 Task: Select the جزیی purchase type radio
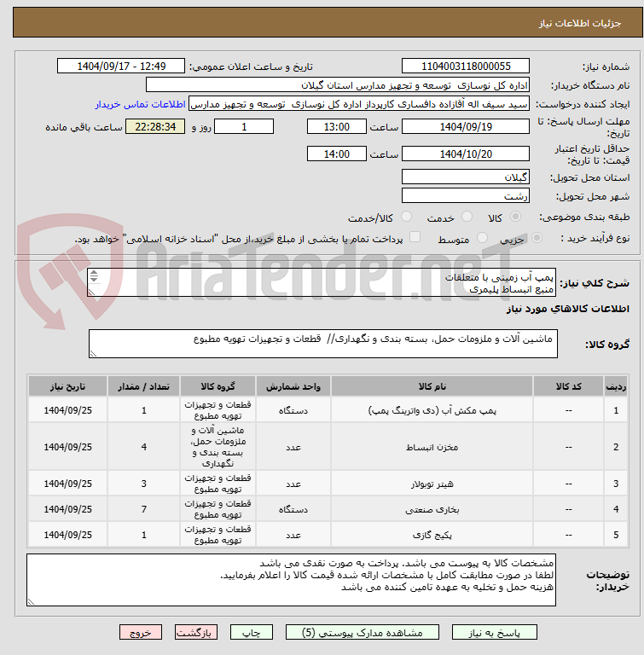(537, 238)
